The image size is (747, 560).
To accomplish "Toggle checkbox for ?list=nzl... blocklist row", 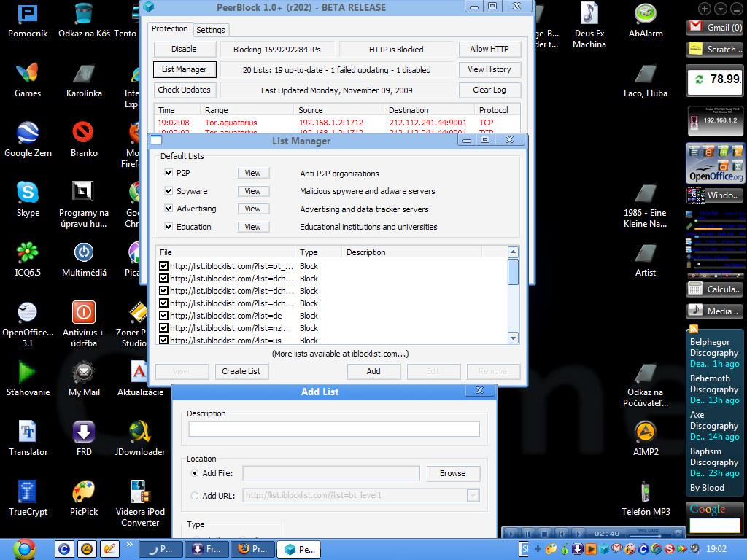I will [x=164, y=327].
